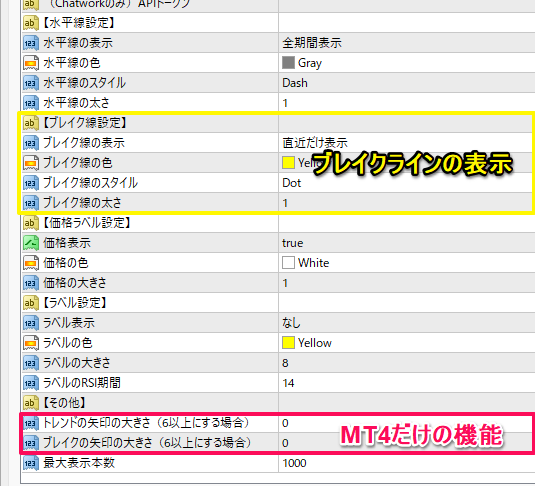Click the 123 icon beside ラベル表示
535x486 pixels.
pyautogui.click(x=30, y=323)
